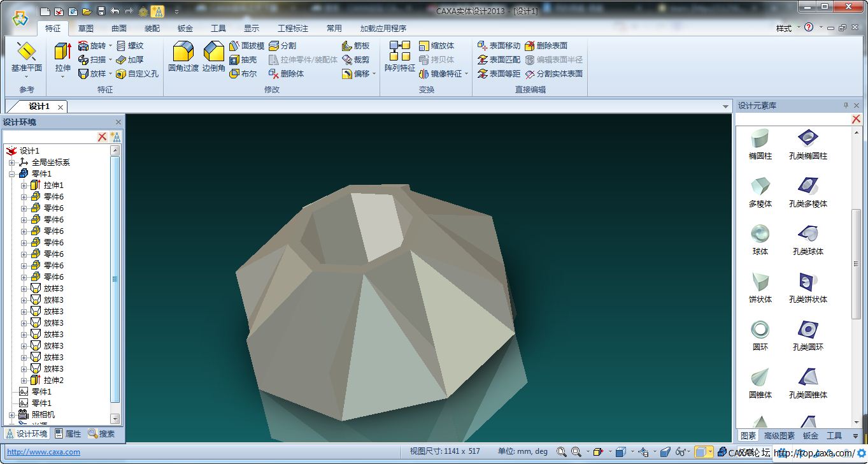Click the design tree search input field
The image size is (868, 464).
click(49, 137)
